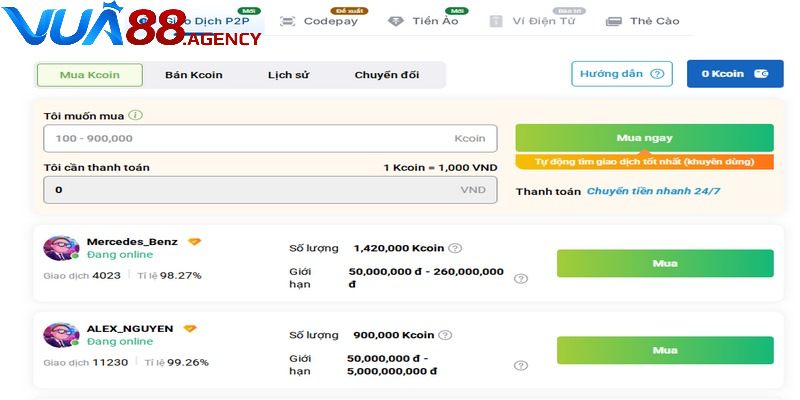Click the Codepay icon in top navigation

tap(288, 21)
